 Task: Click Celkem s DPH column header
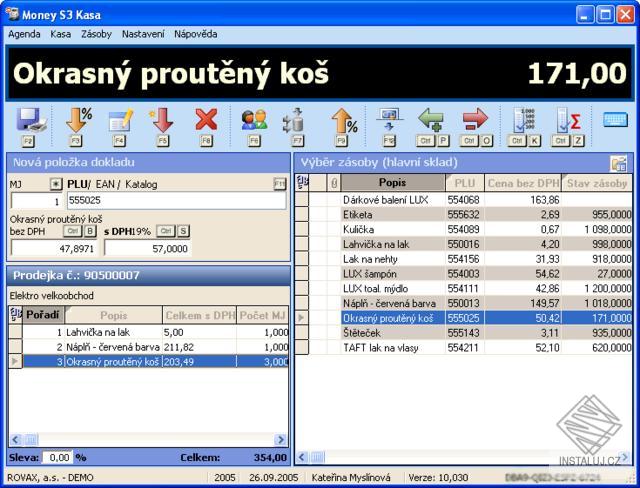200,315
